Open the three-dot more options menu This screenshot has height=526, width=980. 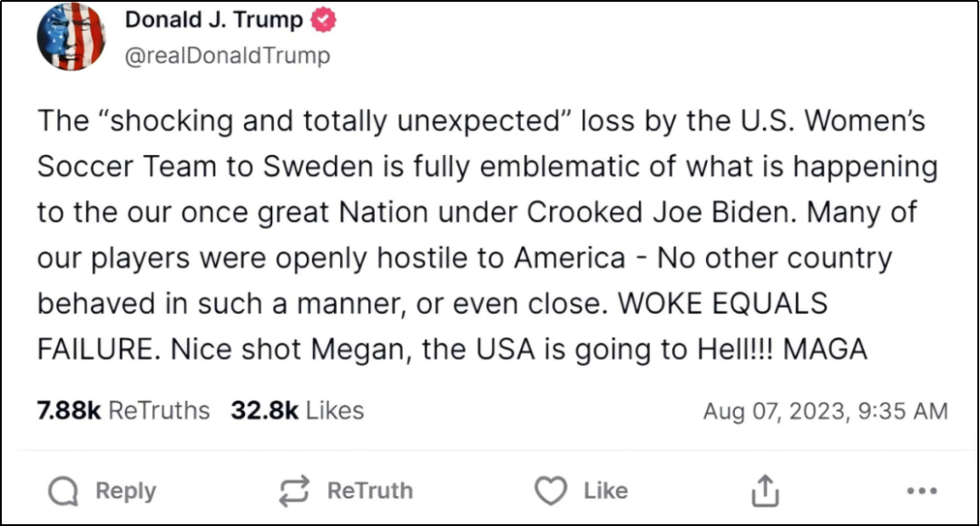coord(921,492)
